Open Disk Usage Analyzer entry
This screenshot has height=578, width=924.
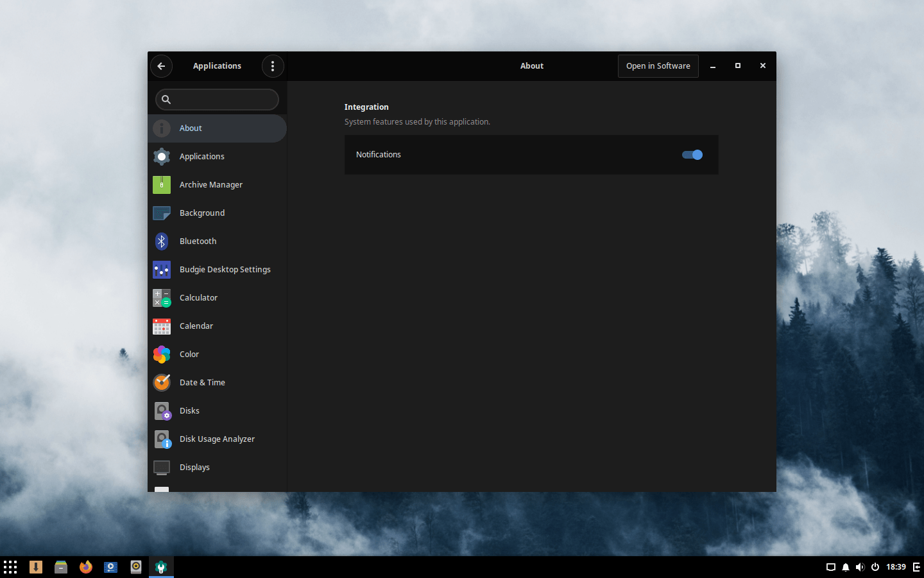(217, 439)
